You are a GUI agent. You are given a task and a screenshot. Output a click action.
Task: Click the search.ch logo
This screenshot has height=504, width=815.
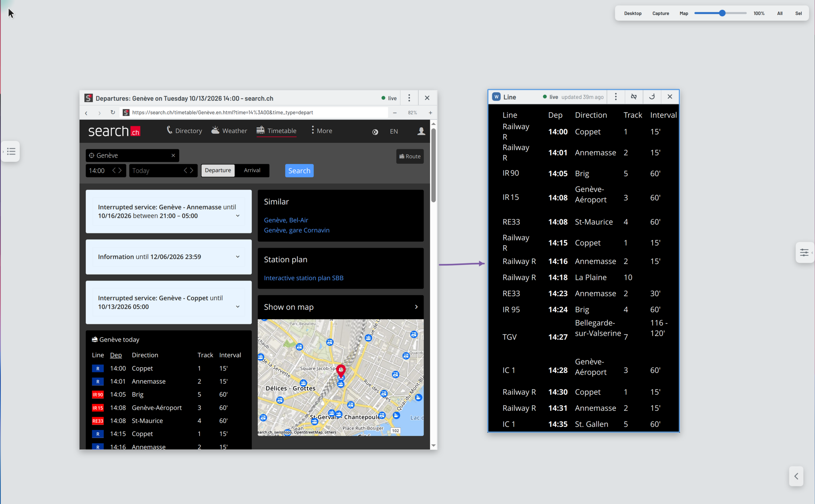[x=114, y=131]
